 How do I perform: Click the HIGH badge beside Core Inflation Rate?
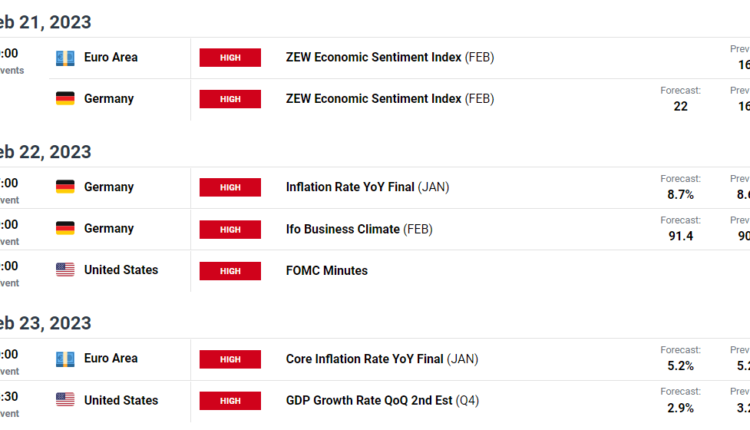(230, 359)
